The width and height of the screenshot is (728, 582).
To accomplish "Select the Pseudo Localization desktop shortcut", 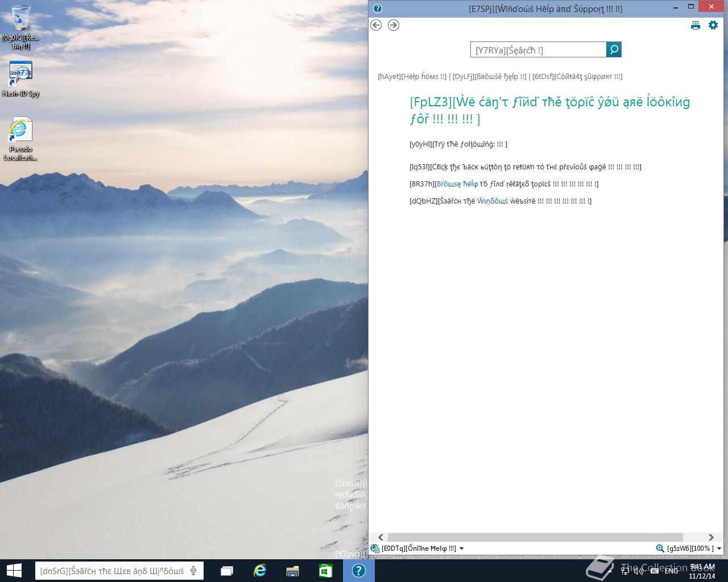I will tap(21, 139).
